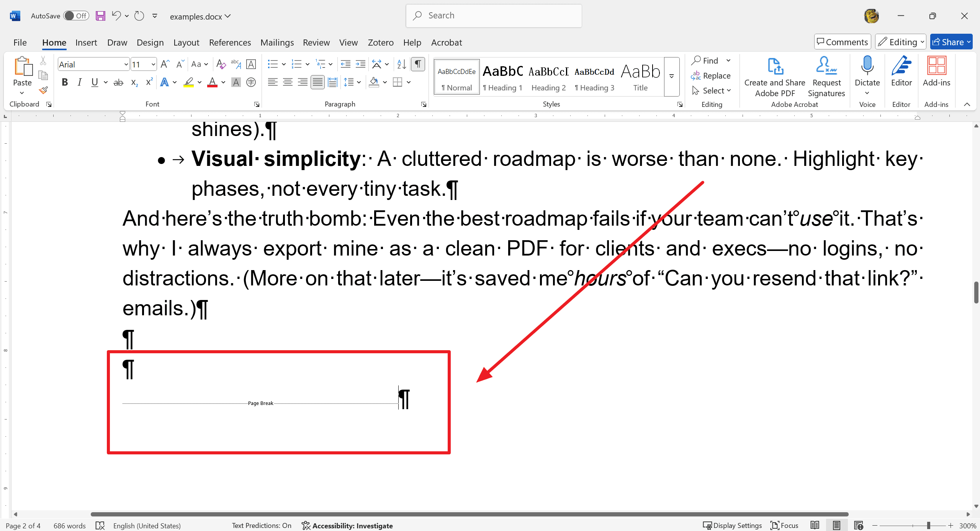Apply yellow text highlight color

pyautogui.click(x=188, y=82)
